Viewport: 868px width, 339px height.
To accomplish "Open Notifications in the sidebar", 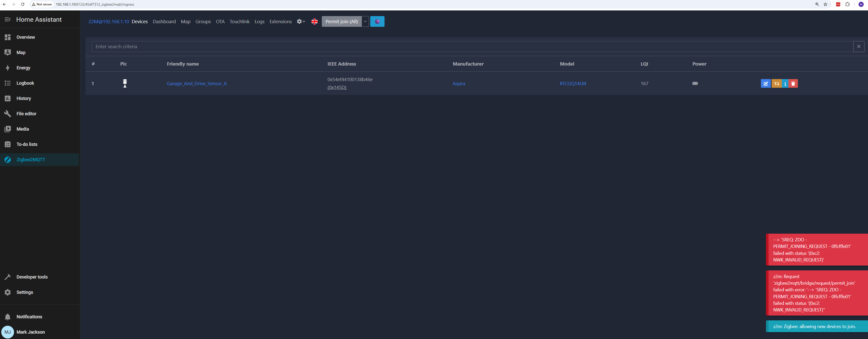I will pyautogui.click(x=40, y=317).
